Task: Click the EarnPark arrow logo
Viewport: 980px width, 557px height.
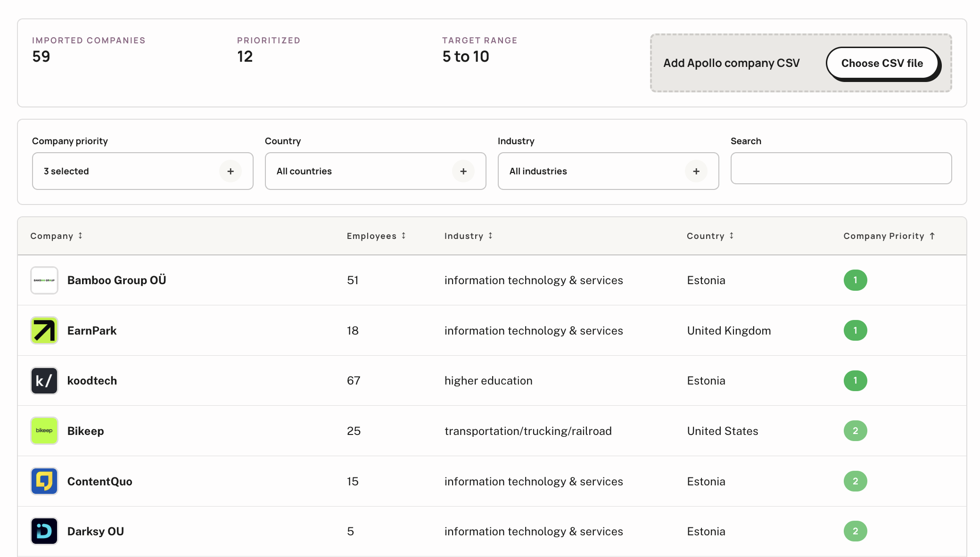Action: [x=44, y=330]
